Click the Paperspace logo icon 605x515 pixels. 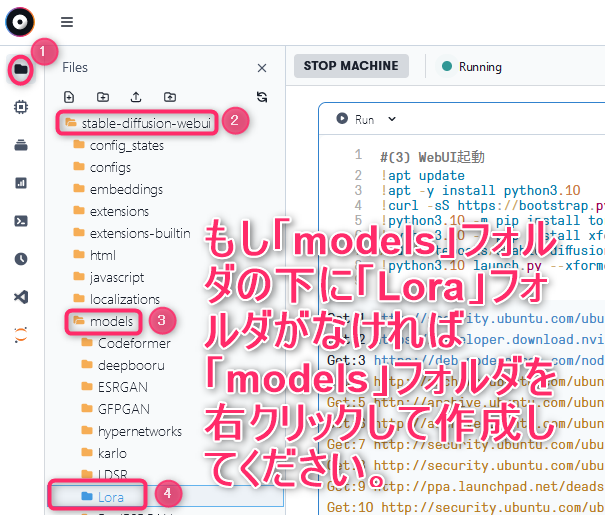[20, 22]
